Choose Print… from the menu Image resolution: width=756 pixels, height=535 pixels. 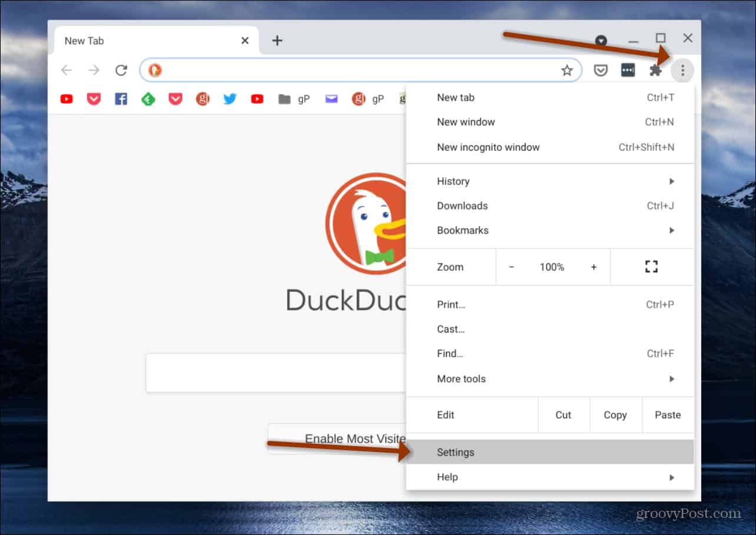(x=550, y=304)
